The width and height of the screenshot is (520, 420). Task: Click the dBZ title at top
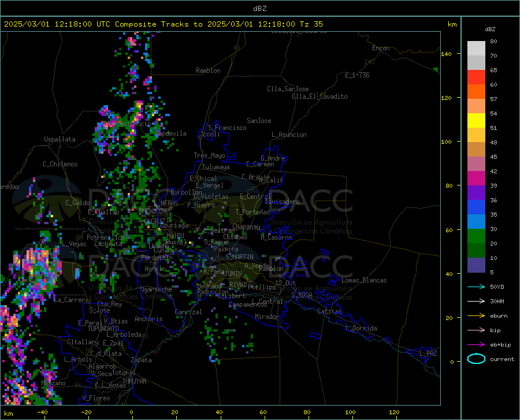pos(259,9)
